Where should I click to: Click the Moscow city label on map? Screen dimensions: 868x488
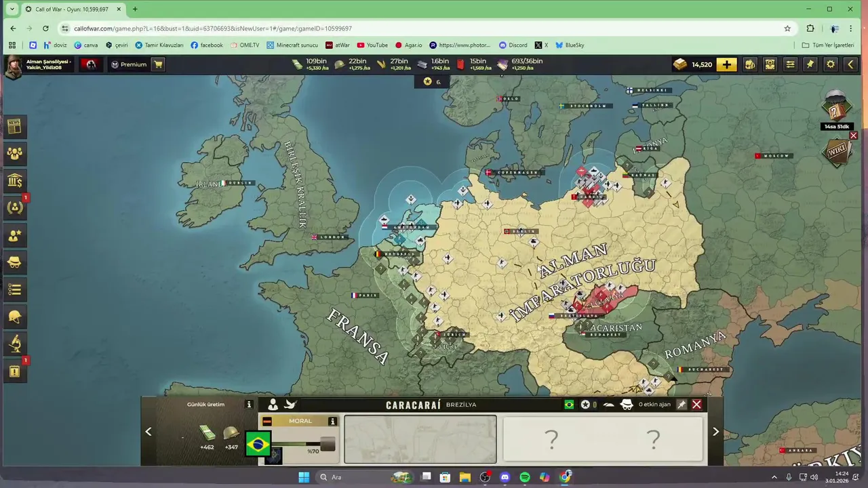point(772,156)
